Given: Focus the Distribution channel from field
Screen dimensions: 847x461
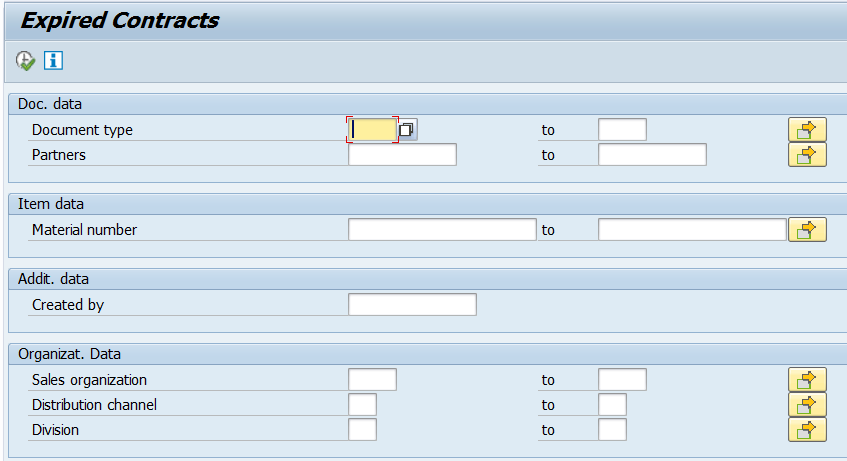Looking at the screenshot, I should pos(362,405).
